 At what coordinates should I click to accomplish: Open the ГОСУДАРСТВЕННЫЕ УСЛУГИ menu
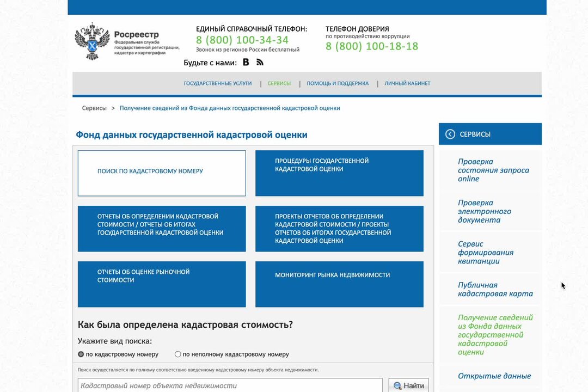pyautogui.click(x=218, y=83)
